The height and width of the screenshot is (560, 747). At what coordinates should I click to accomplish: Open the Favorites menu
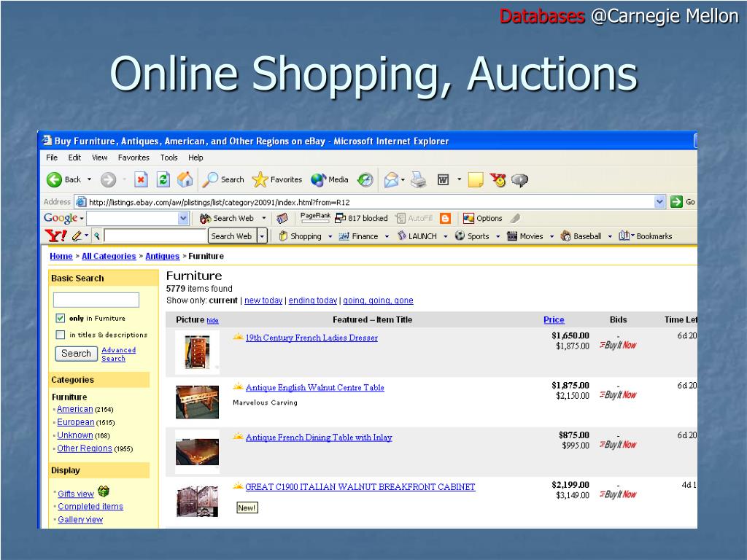[x=134, y=157]
